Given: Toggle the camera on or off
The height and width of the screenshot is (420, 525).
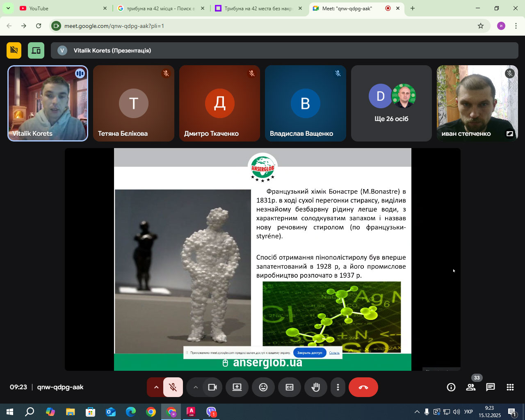Looking at the screenshot, I should tap(212, 387).
